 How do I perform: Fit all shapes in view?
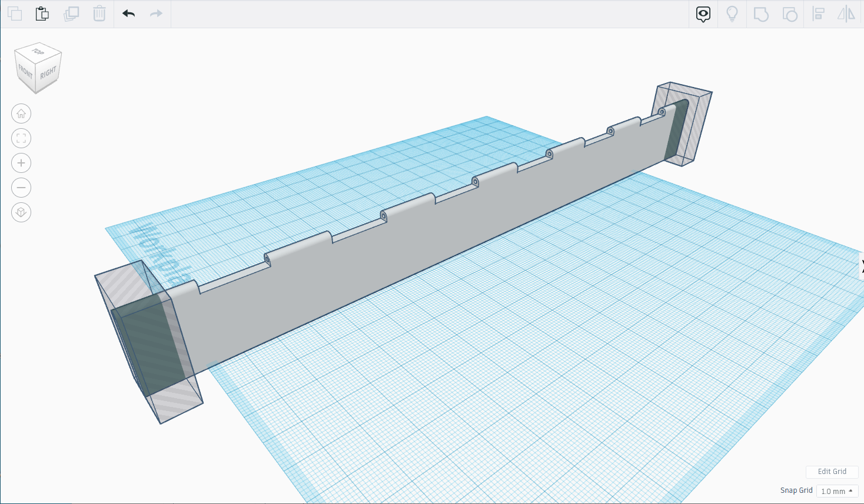tap(21, 138)
